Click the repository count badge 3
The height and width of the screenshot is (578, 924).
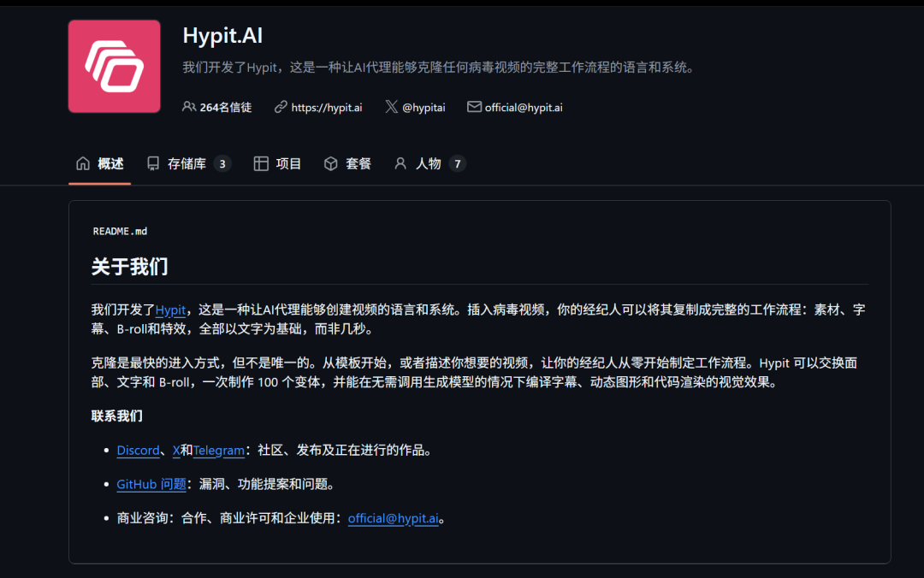coord(222,164)
